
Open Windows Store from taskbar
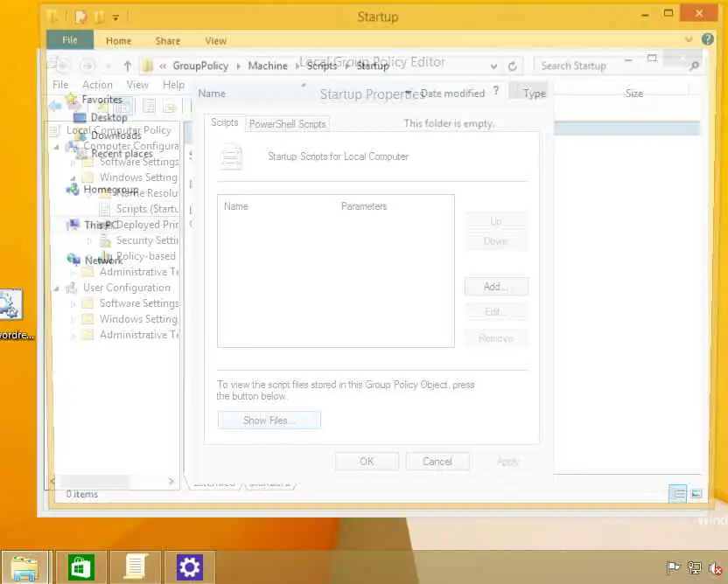[81, 567]
